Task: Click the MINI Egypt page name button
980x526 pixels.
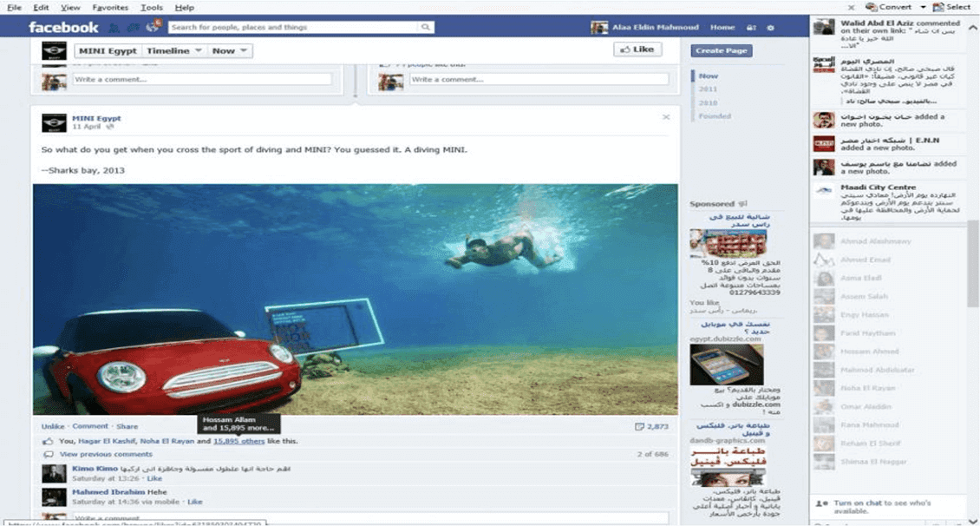Action: (108, 50)
